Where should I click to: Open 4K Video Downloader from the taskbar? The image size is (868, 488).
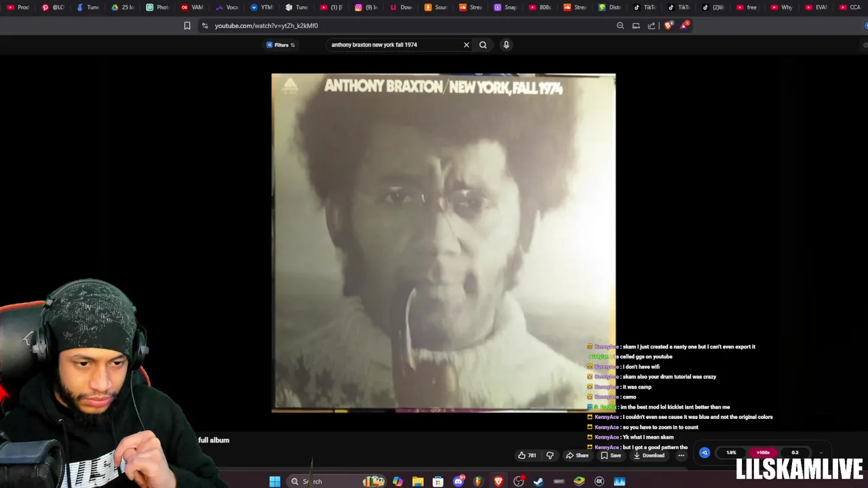tap(599, 481)
